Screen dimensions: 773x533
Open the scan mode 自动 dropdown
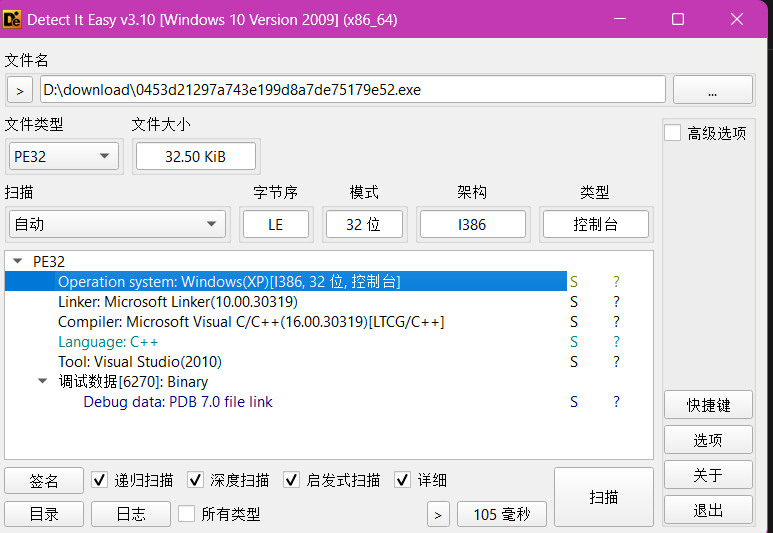[x=117, y=224]
